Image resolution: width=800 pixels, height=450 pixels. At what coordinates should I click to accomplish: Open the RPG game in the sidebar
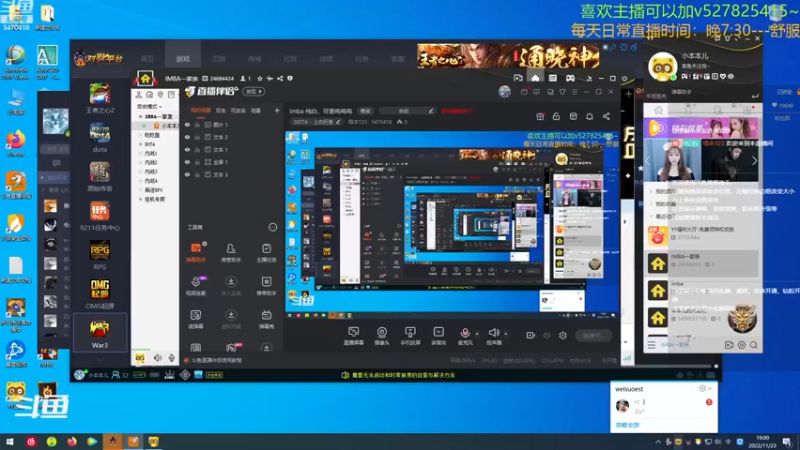coord(99,255)
